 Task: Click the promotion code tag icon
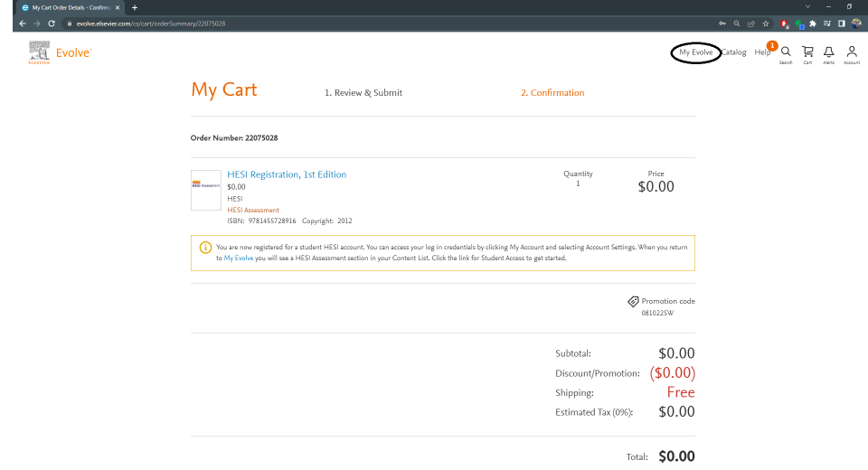tap(633, 301)
